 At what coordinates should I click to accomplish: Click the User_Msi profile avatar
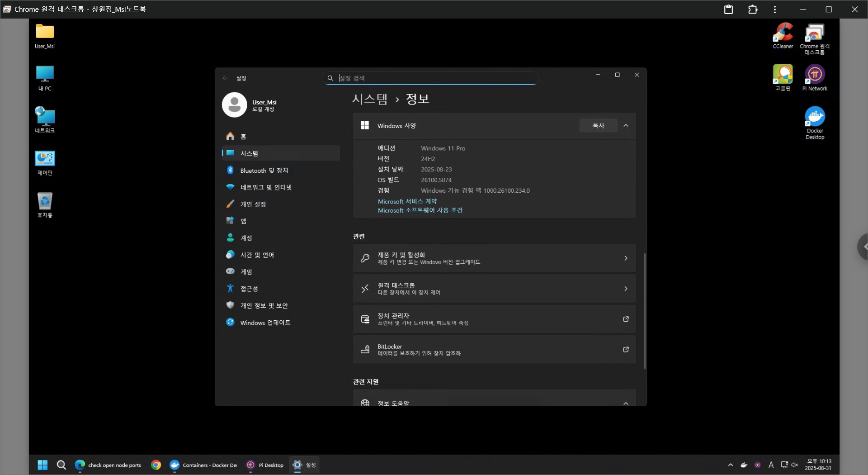pyautogui.click(x=234, y=105)
